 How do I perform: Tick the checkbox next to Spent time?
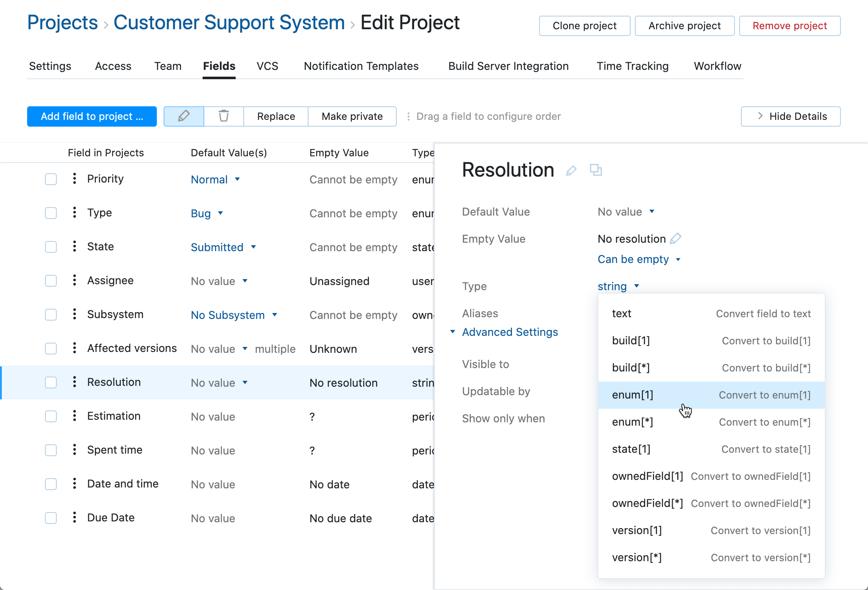[50, 450]
